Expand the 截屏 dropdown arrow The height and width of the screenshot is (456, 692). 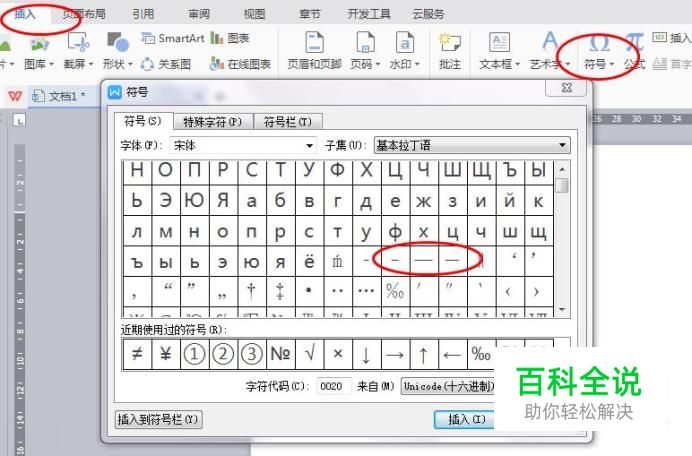[91, 64]
